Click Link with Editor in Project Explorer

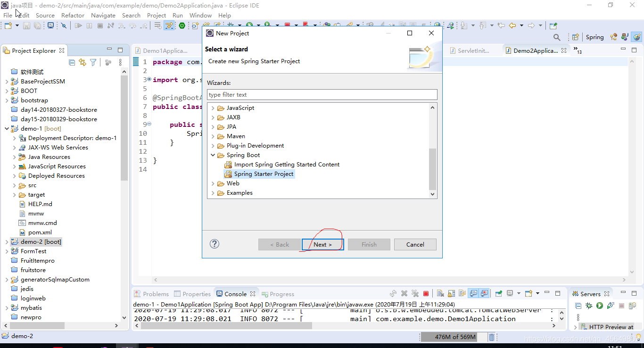pyautogui.click(x=83, y=62)
